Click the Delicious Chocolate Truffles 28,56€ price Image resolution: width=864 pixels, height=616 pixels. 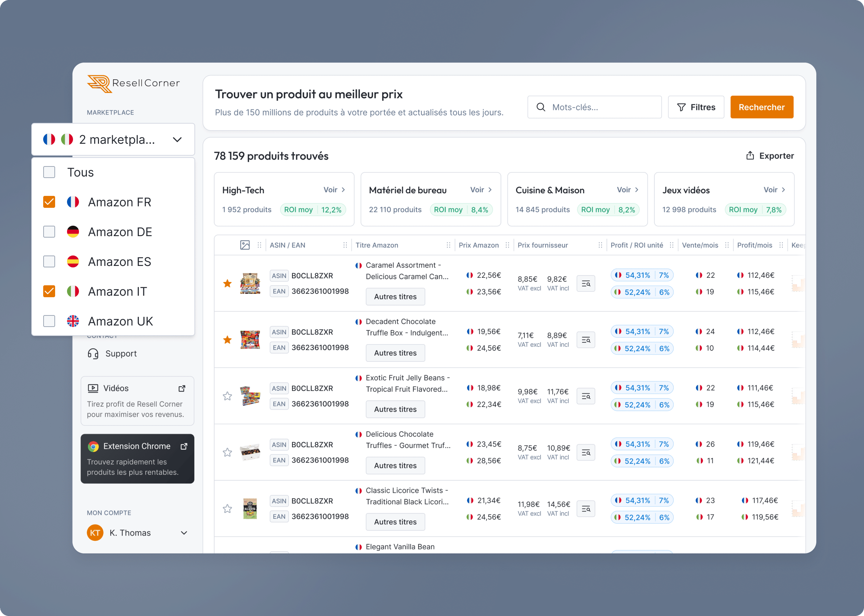pyautogui.click(x=489, y=460)
